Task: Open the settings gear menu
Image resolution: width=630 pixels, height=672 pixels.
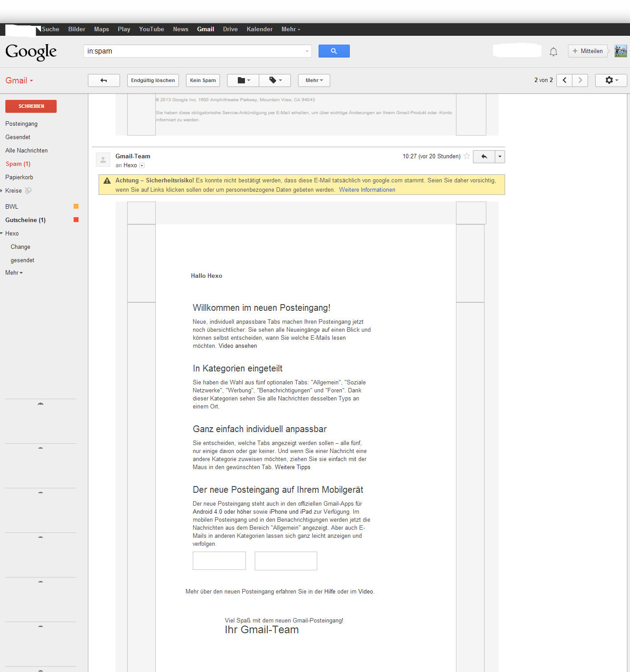Action: (x=611, y=80)
